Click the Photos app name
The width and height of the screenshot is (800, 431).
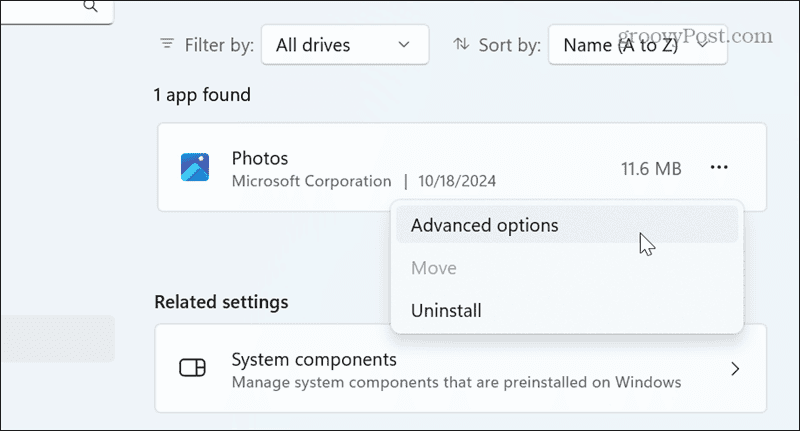pos(259,158)
